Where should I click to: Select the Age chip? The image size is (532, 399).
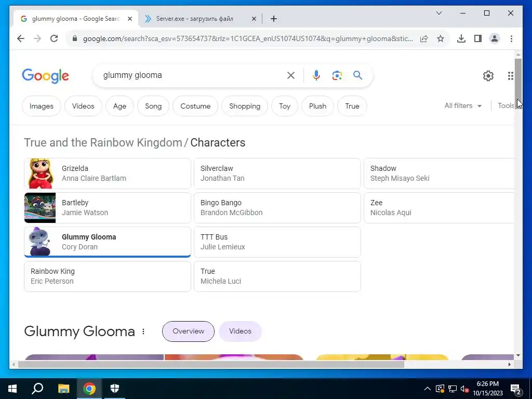click(119, 106)
